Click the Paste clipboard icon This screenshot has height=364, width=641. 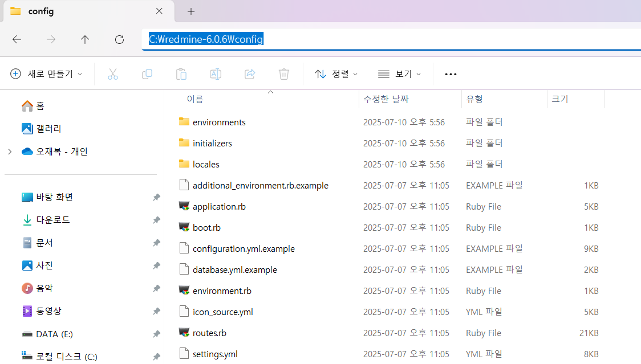(x=181, y=74)
